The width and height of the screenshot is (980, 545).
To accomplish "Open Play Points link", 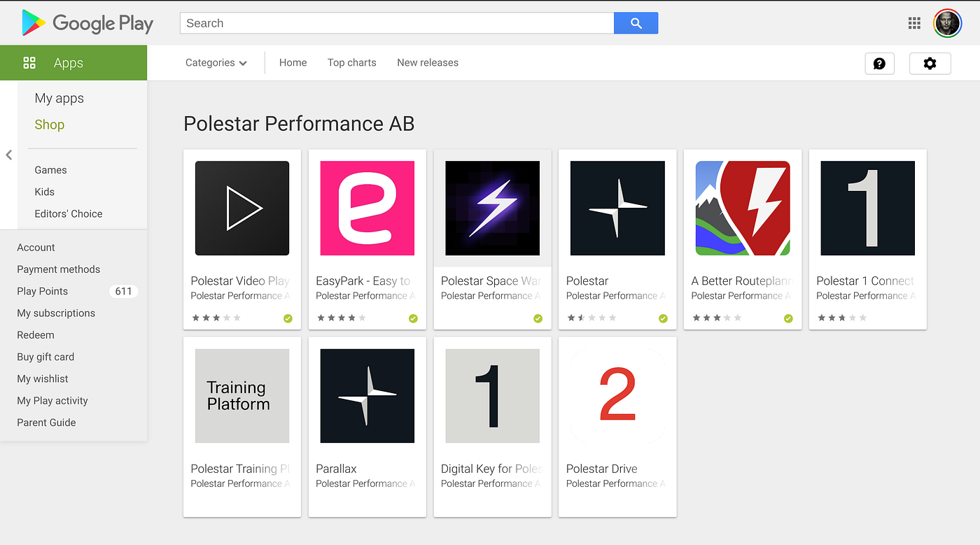I will pos(43,291).
